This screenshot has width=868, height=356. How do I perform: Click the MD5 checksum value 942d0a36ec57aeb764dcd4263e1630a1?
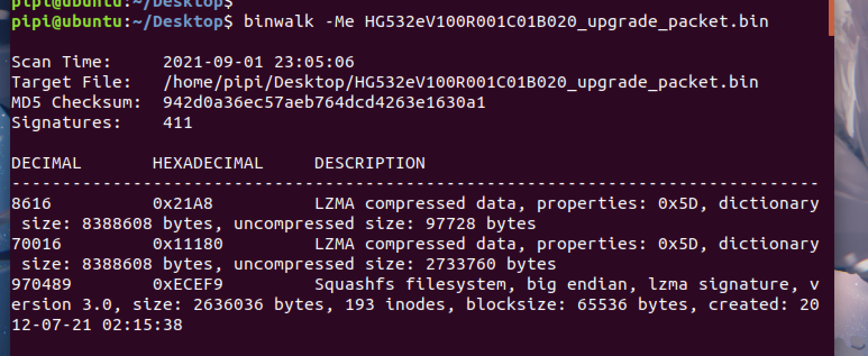click(324, 102)
